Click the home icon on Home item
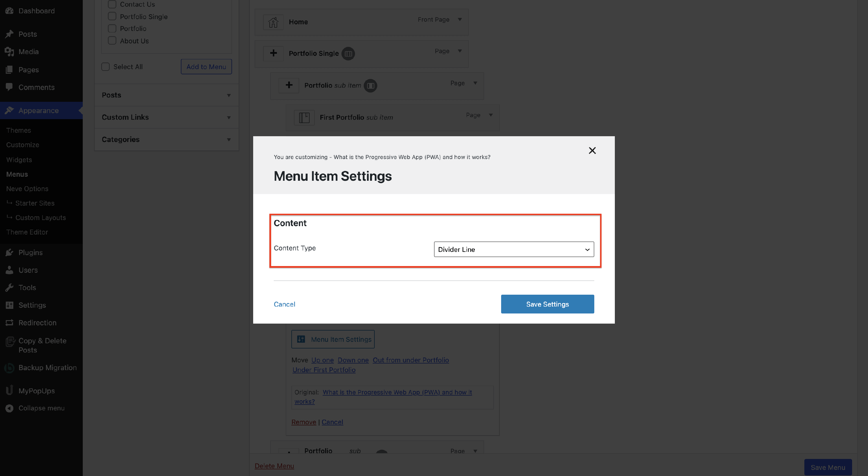This screenshot has height=476, width=868. (273, 22)
